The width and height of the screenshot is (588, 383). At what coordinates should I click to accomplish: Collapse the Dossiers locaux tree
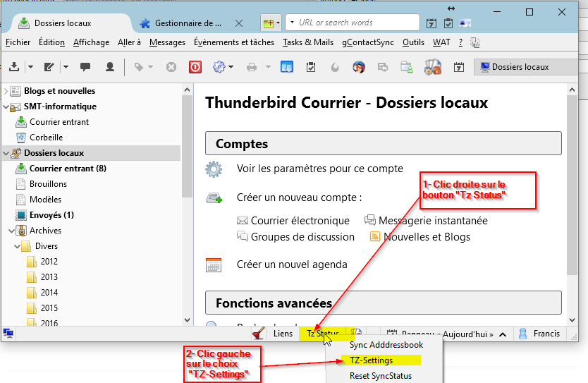[6, 154]
